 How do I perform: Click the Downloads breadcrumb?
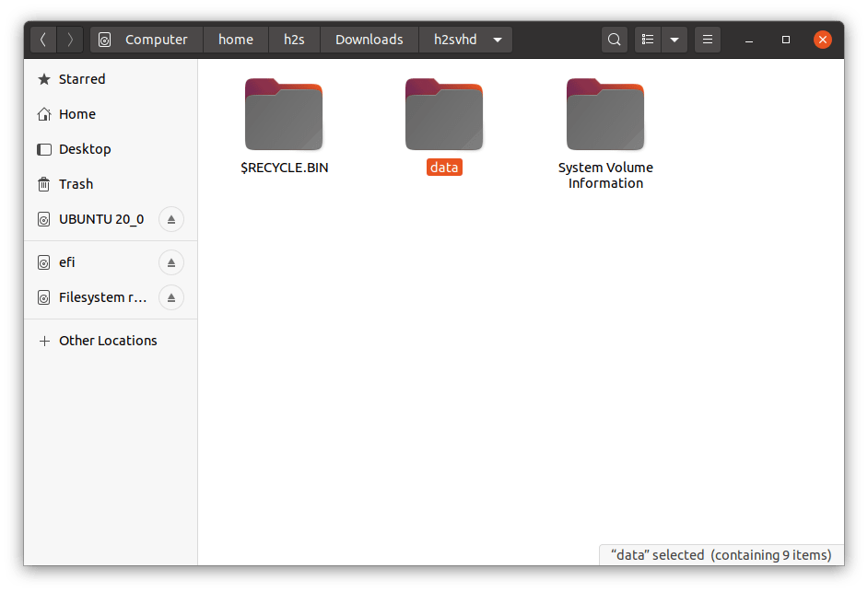tap(369, 40)
